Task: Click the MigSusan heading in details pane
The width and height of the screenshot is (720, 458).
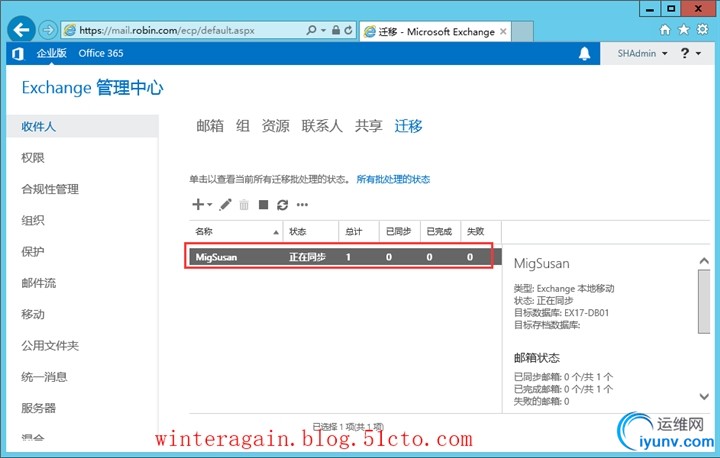Action: pos(541,264)
